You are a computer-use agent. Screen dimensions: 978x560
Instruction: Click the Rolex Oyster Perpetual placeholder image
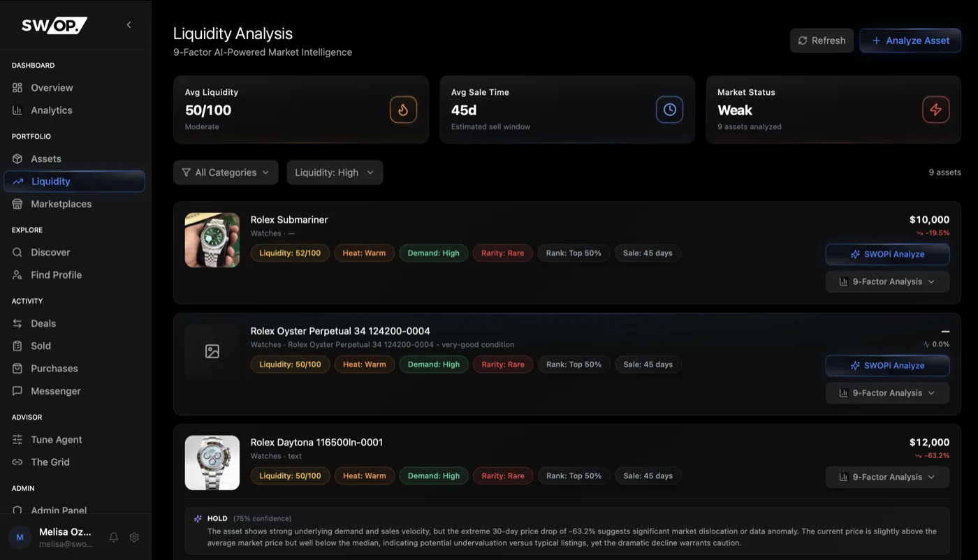tap(212, 351)
